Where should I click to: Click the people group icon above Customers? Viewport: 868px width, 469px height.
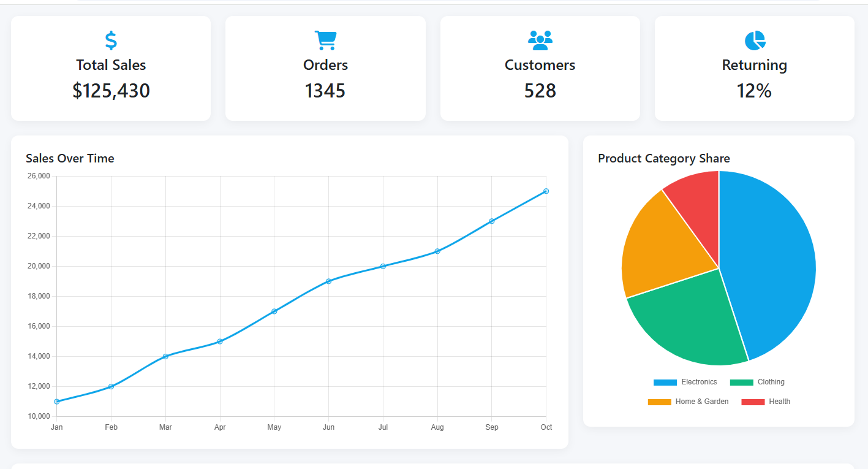pyautogui.click(x=540, y=40)
